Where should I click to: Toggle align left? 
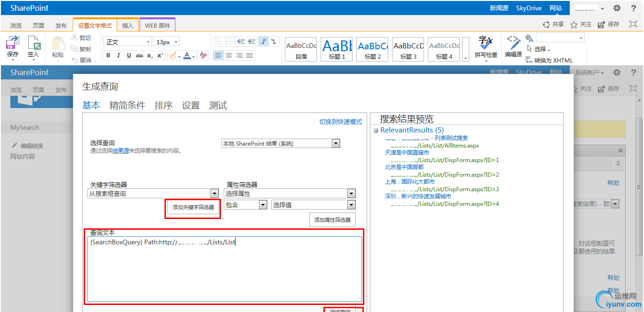(219, 55)
